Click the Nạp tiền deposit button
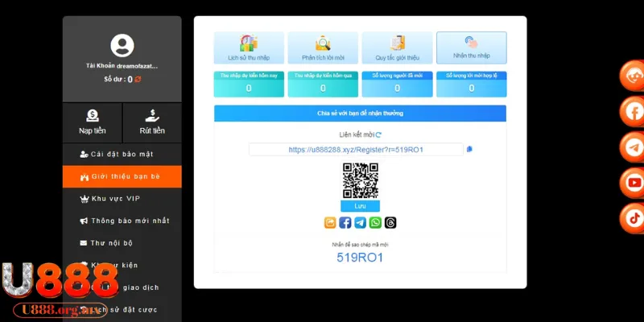The image size is (644, 322). pyautogui.click(x=92, y=122)
